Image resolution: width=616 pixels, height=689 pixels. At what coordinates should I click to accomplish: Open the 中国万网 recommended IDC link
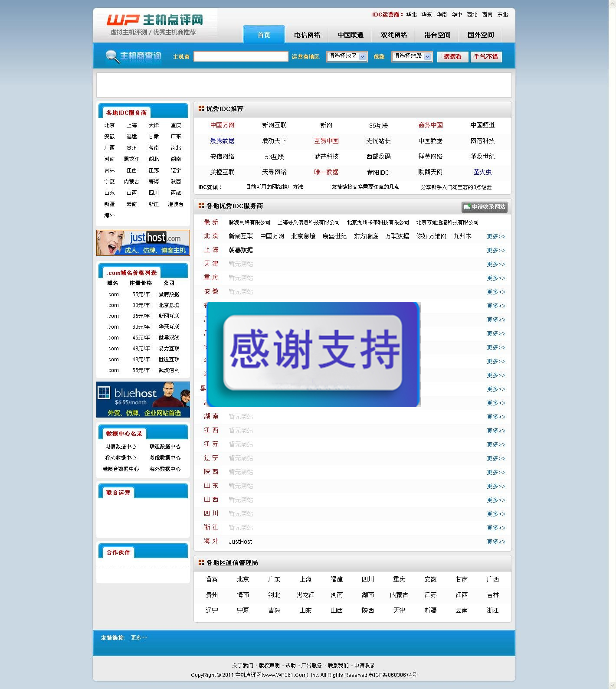click(x=222, y=125)
